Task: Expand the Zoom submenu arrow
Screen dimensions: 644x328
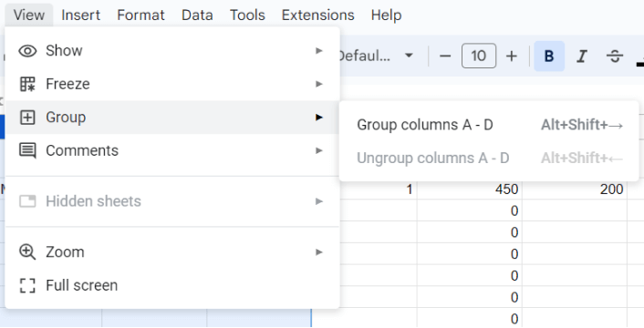Action: point(319,251)
